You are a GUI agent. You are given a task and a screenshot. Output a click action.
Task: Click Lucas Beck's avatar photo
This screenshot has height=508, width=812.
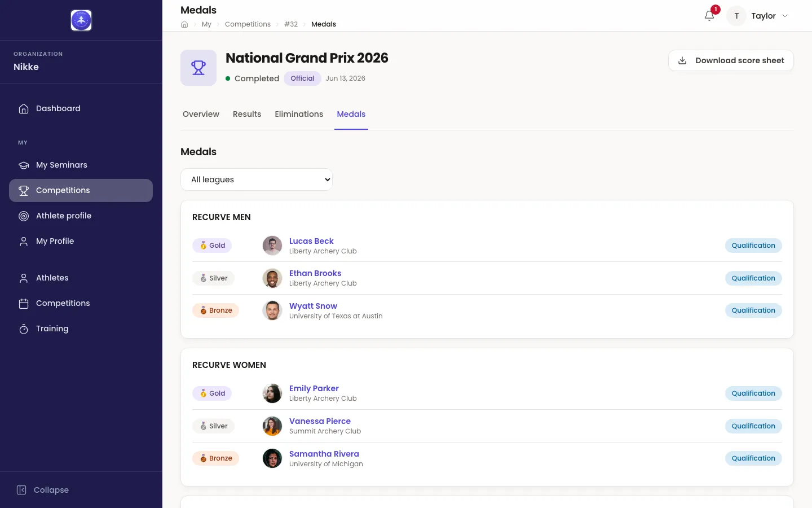click(x=272, y=246)
